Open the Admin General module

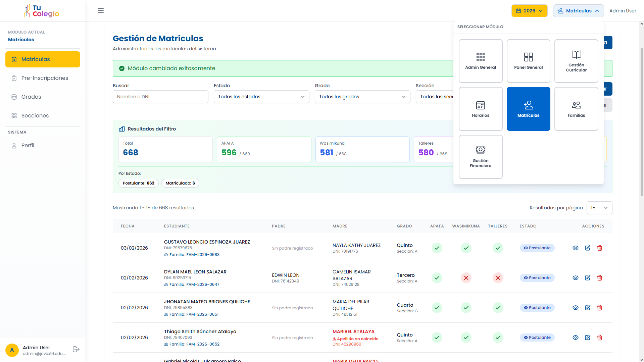pos(481,61)
